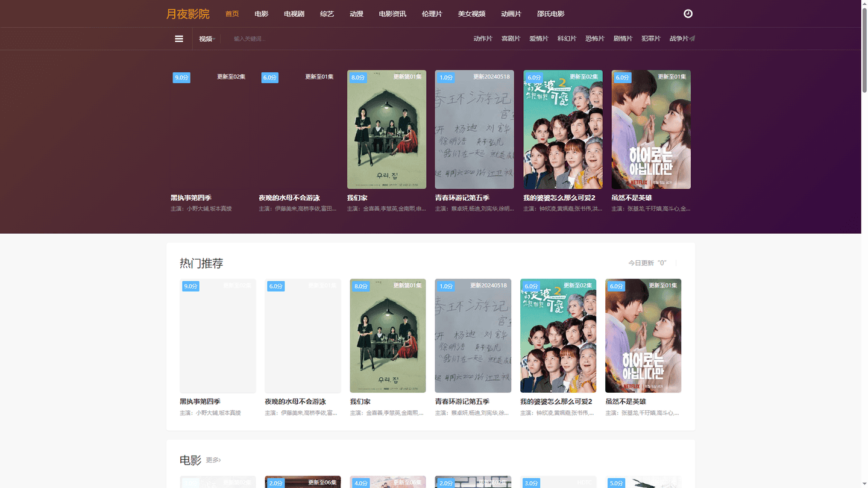The height and width of the screenshot is (488, 868).
Task: Open 夜晚的水母不会游泳 placeholder poster under 热门推荐
Action: 303,336
